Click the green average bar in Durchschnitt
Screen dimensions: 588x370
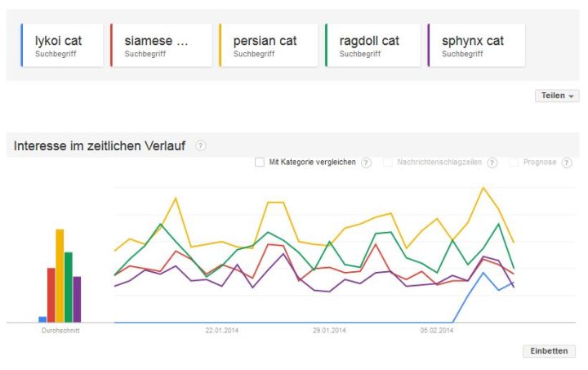[69, 288]
